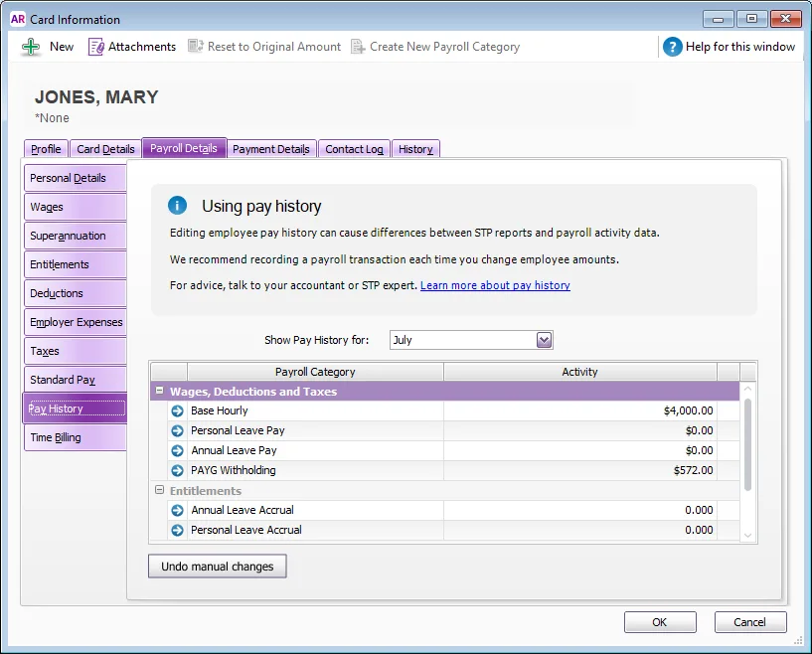This screenshot has height=654, width=812.
Task: Open the Taxes section
Action: pyautogui.click(x=76, y=351)
